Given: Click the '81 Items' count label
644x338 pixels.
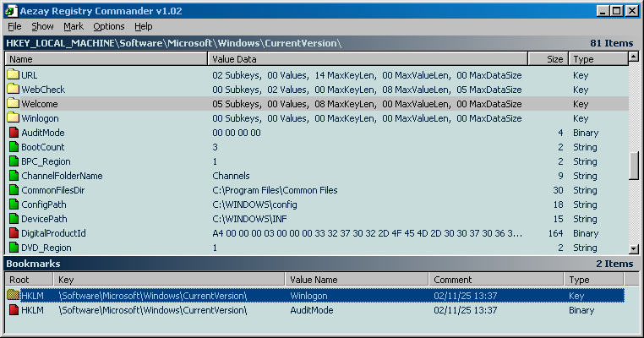Looking at the screenshot, I should [612, 43].
